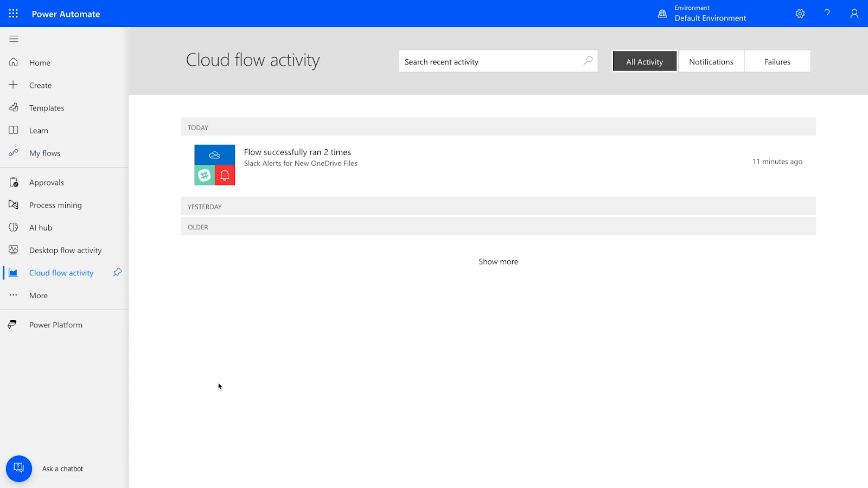Screen dimensions: 868x488
Task: Click Slack Alerts for New OneDrive Files
Action: click(301, 163)
